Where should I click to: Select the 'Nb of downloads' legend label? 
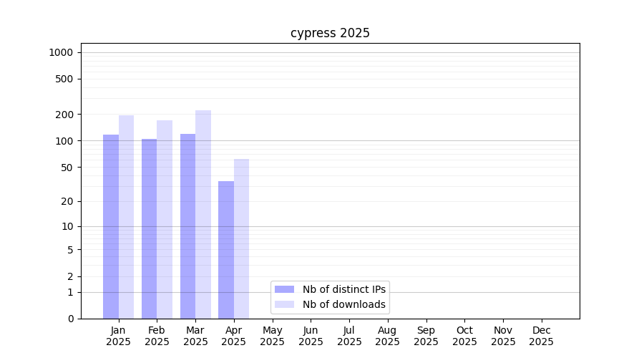point(343,304)
